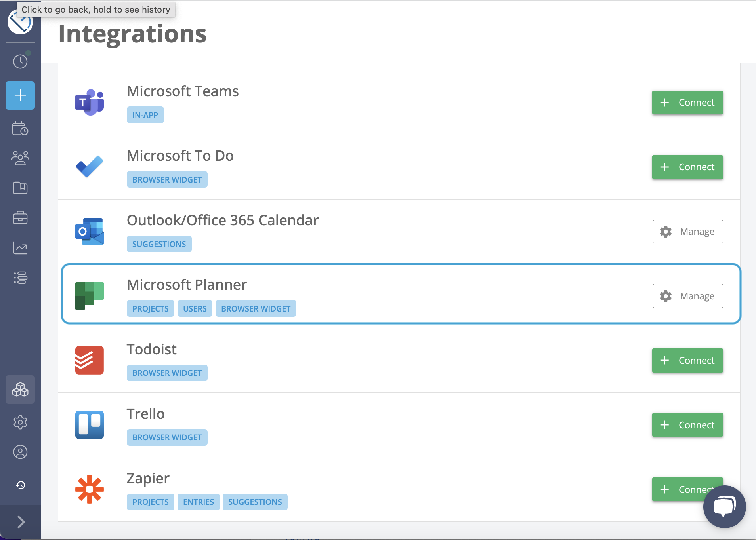
Task: Expand the sidebar with the chevron arrow
Action: click(x=21, y=522)
